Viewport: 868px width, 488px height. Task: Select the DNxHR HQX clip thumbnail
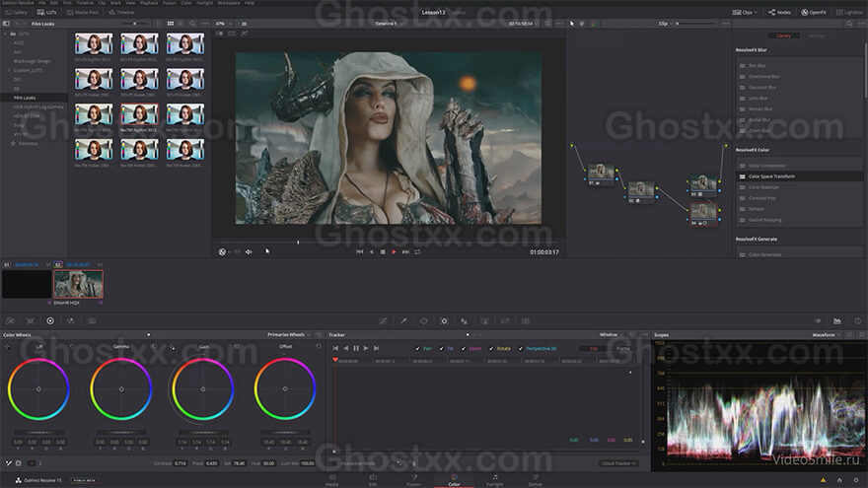click(78, 284)
